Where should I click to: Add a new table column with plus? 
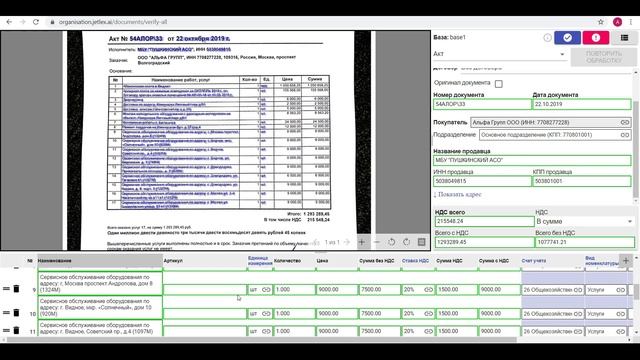pyautogui.click(x=625, y=260)
